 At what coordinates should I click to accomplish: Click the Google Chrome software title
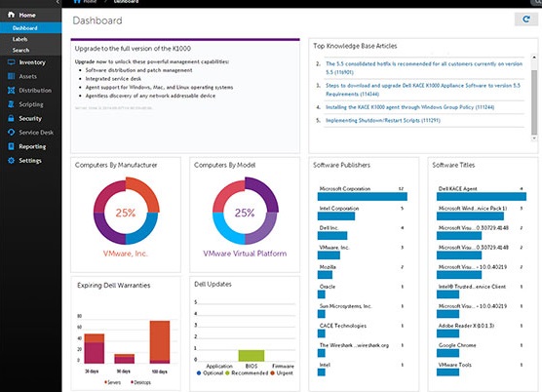[457, 345]
